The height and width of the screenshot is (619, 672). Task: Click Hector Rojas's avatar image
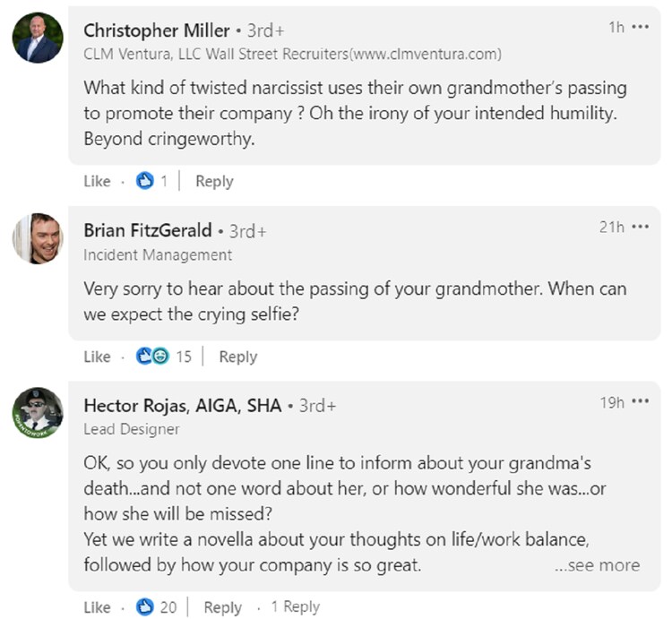[x=38, y=413]
